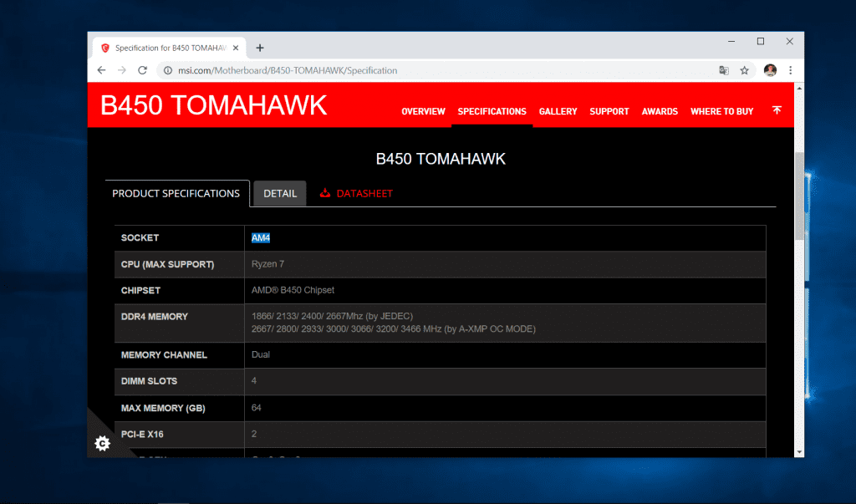Click the highlighted AM4 socket value
Viewport: 856px width, 504px height.
coord(261,237)
